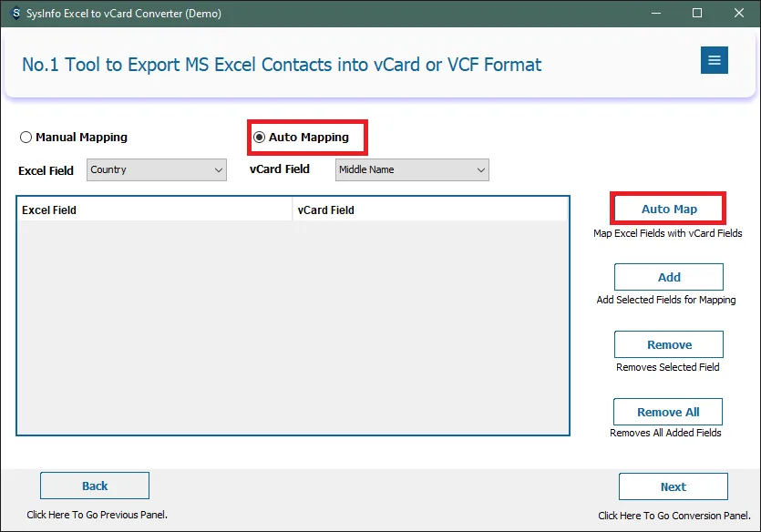Go back using the Back button
Image resolution: width=761 pixels, height=532 pixels.
[x=95, y=486]
